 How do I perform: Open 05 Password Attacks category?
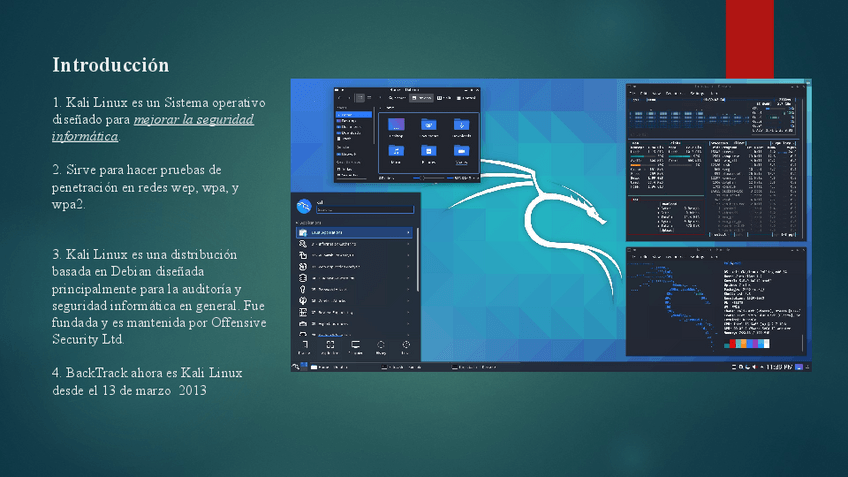(354, 289)
